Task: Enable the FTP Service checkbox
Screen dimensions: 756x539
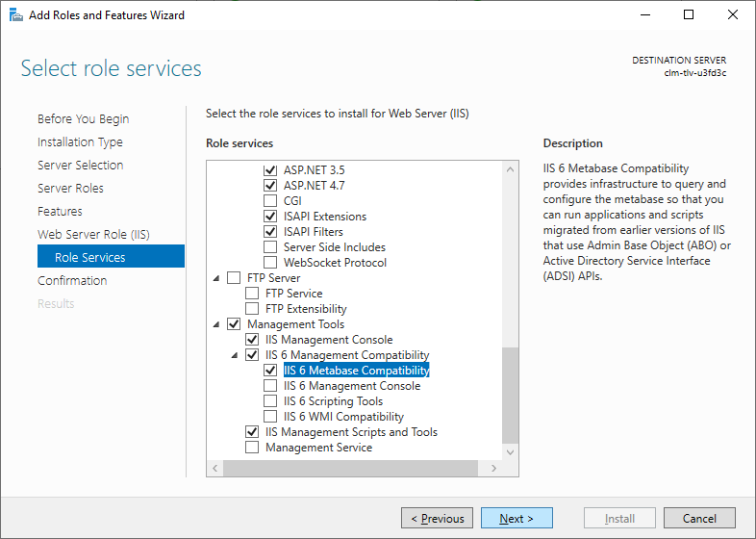Action: point(252,294)
